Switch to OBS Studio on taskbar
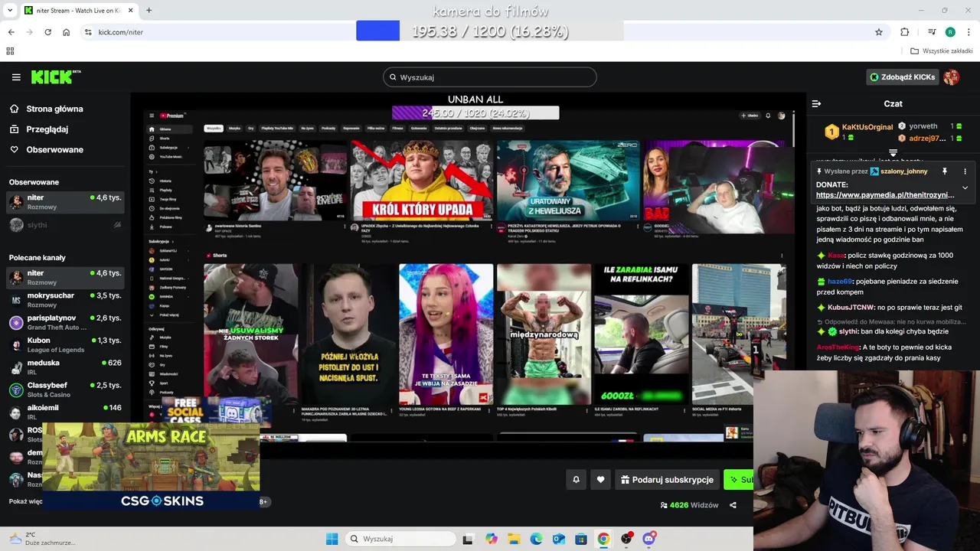This screenshot has width=980, height=551. coord(626,539)
